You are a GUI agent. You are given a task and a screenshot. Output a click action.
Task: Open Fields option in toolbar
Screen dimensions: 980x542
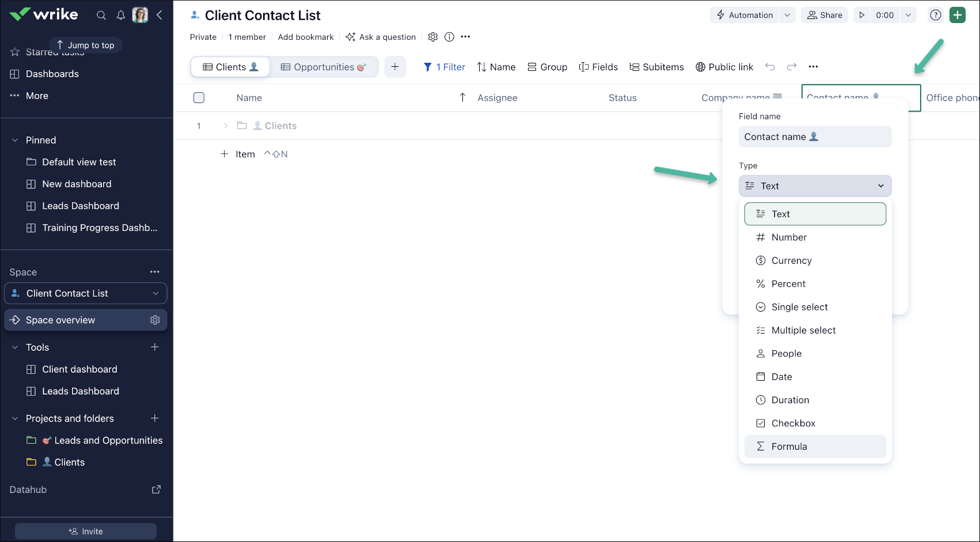pyautogui.click(x=598, y=67)
